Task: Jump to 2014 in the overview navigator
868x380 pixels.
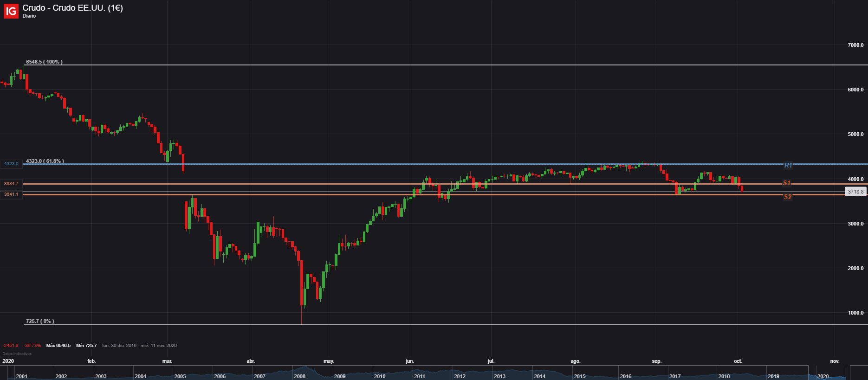Action: click(540, 376)
